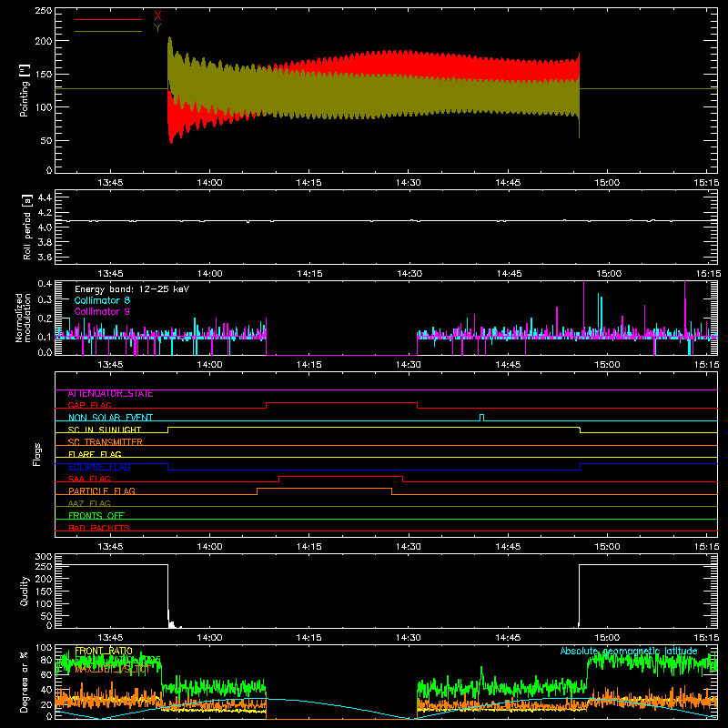Click the 0.4 value on modulation axis
Viewport: 728px width, 728px height.
[45, 283]
